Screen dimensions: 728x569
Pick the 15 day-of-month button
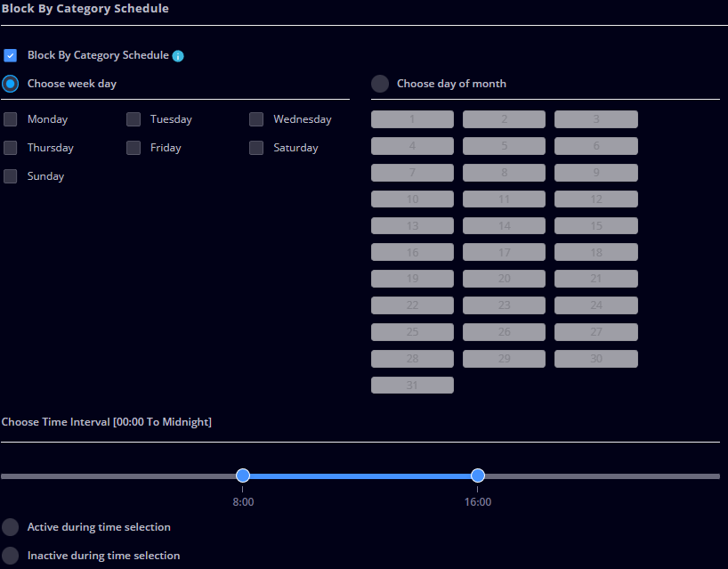click(x=596, y=226)
